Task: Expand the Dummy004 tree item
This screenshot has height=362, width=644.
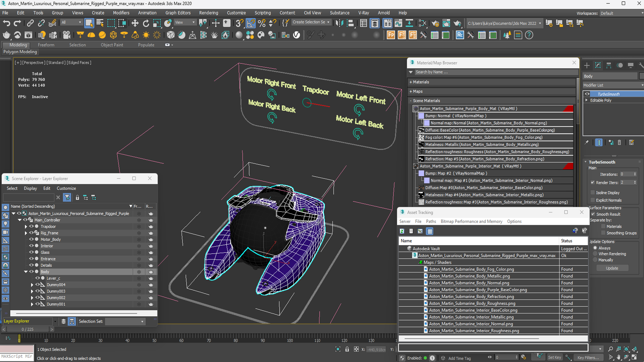Action: click(x=32, y=285)
